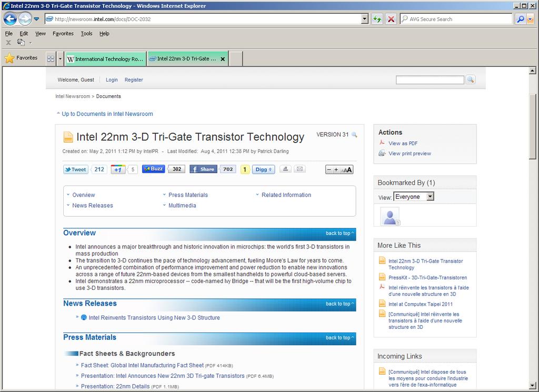This screenshot has width=539, height=392.
Task: Open the Everyone view dropdown
Action: (414, 196)
